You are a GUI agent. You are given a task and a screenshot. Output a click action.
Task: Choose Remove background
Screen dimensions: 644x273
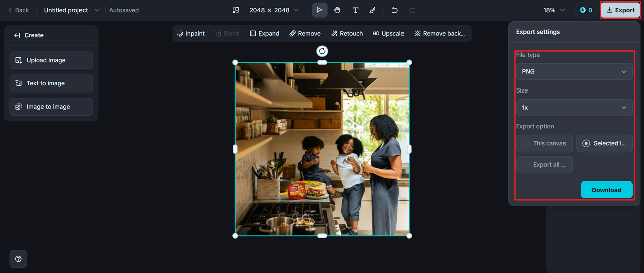(440, 34)
